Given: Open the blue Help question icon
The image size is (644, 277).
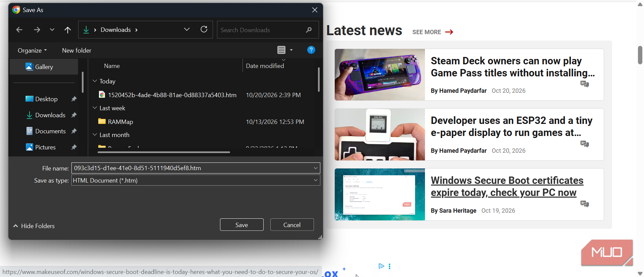Looking at the screenshot, I should [x=311, y=50].
